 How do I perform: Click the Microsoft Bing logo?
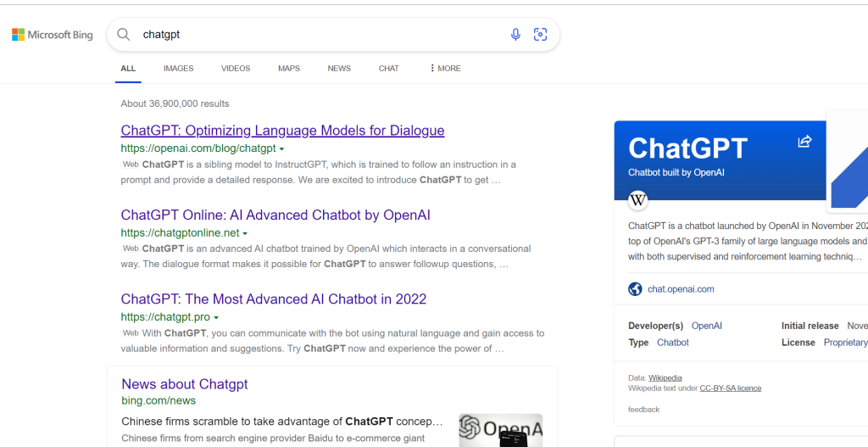click(x=52, y=35)
